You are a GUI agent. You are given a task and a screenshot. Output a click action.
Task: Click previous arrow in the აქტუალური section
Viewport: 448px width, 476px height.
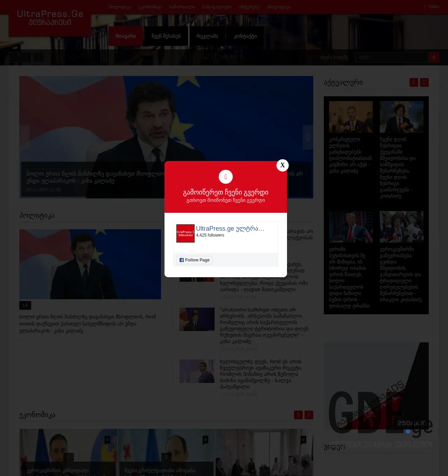pos(414,82)
